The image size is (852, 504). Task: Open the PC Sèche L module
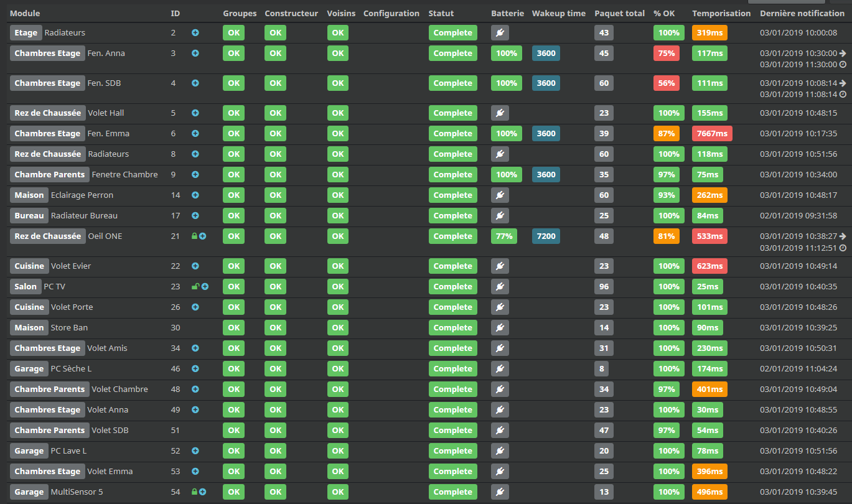pos(71,369)
